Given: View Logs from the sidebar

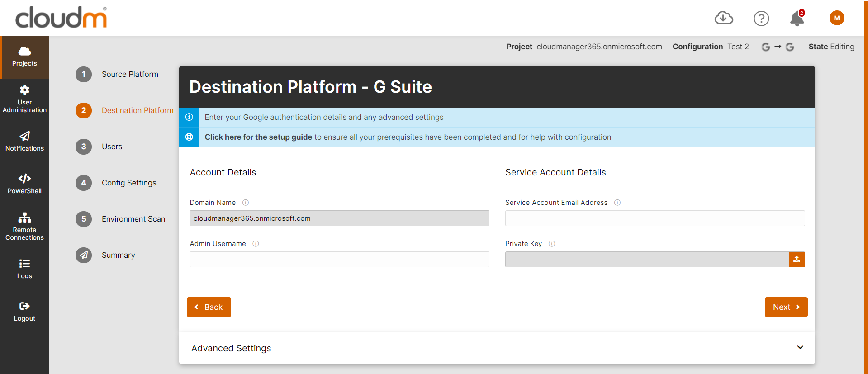Looking at the screenshot, I should tap(24, 269).
